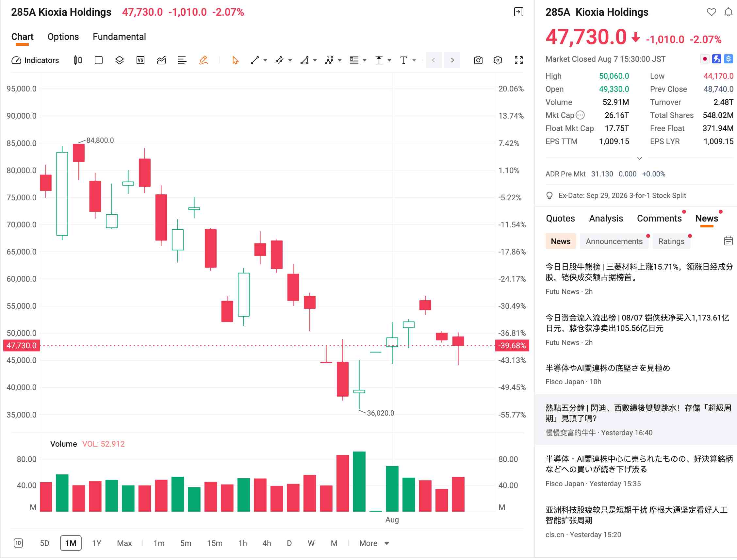The height and width of the screenshot is (560, 737).
Task: Expand more quote statistics chevron
Action: 640,158
